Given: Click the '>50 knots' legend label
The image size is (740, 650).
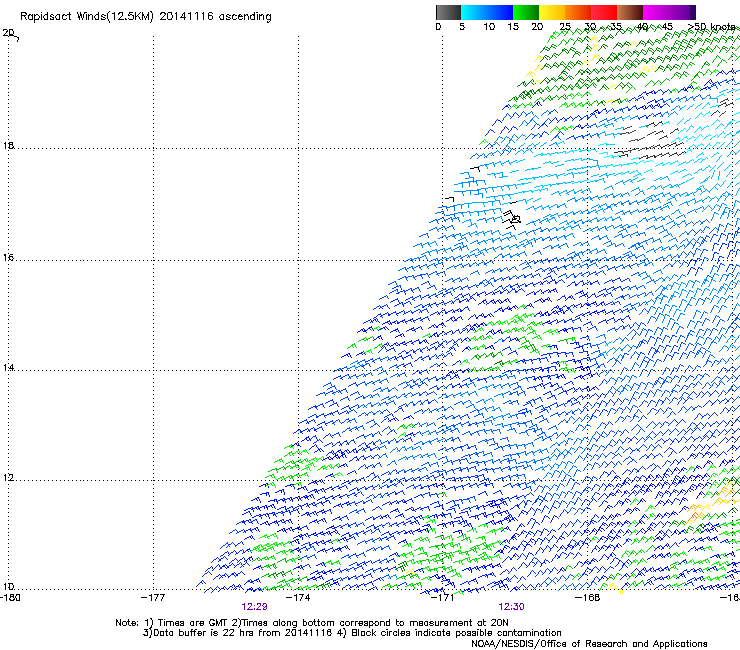Looking at the screenshot, I should point(712,27).
